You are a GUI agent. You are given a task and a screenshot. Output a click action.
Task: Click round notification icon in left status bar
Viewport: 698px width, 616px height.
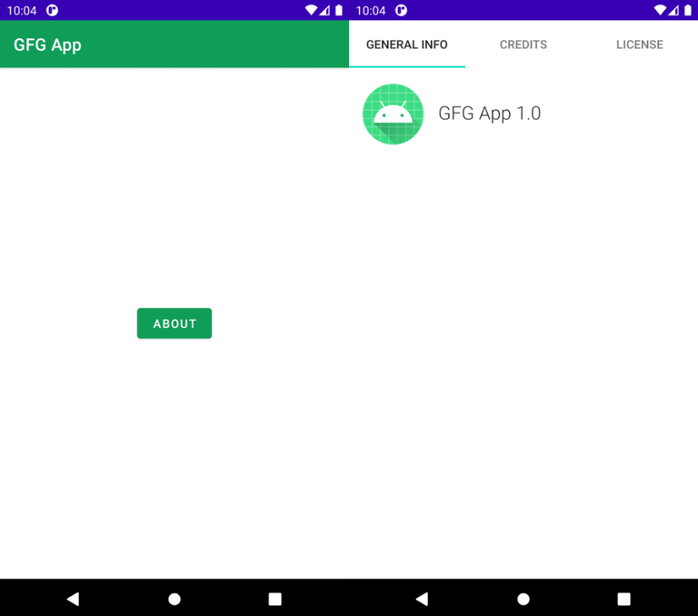point(52,10)
